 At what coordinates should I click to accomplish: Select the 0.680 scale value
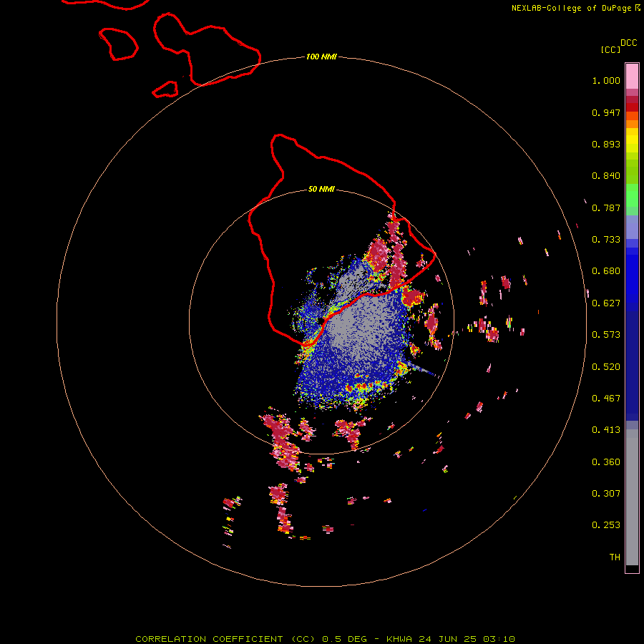click(x=606, y=271)
